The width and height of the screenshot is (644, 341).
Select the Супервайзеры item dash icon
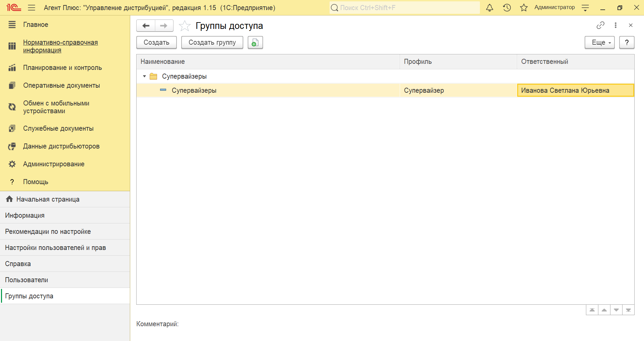[163, 90]
